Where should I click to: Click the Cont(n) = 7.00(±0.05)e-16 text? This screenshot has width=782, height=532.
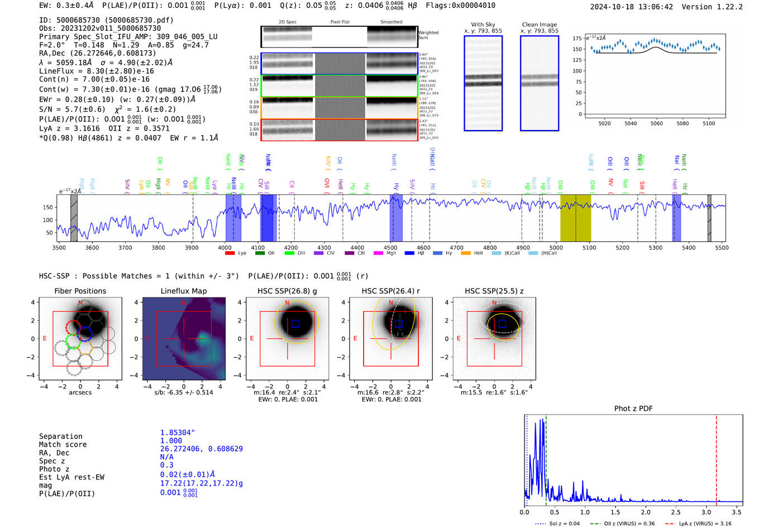click(94, 79)
